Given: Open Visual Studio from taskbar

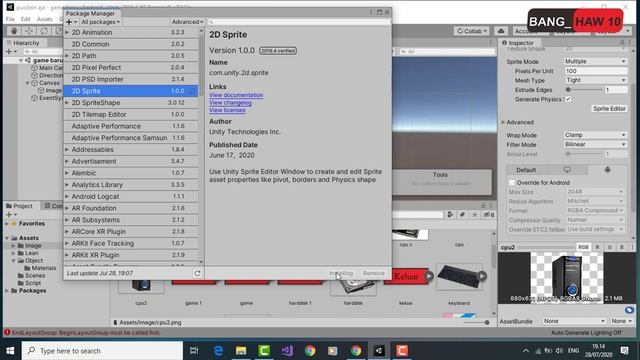Looking at the screenshot, I should [287, 351].
